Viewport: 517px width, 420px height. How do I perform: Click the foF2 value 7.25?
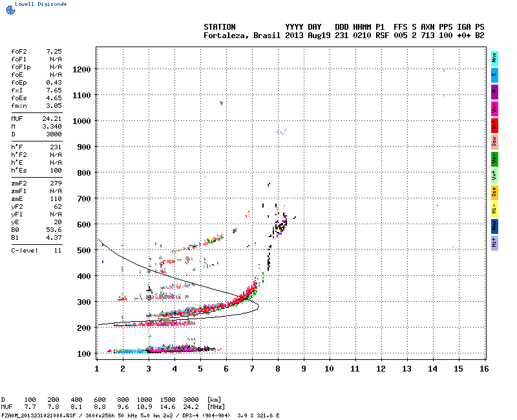click(54, 52)
